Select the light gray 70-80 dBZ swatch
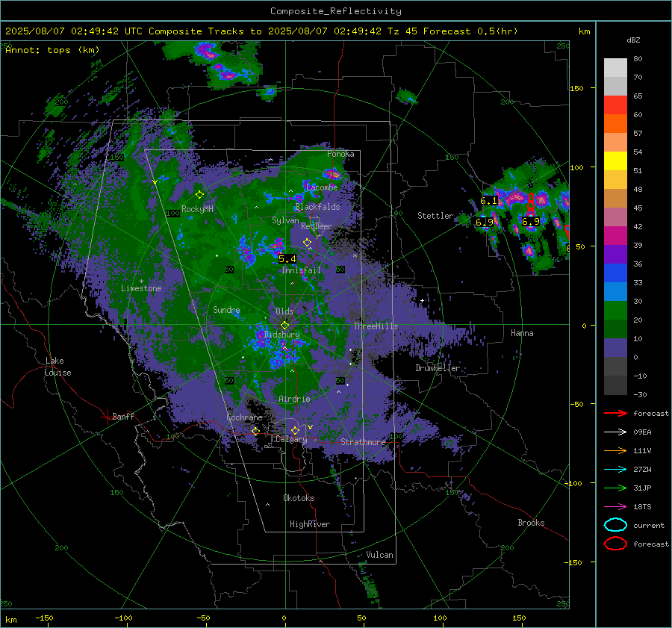Screen dimensions: 672x628 coord(615,67)
